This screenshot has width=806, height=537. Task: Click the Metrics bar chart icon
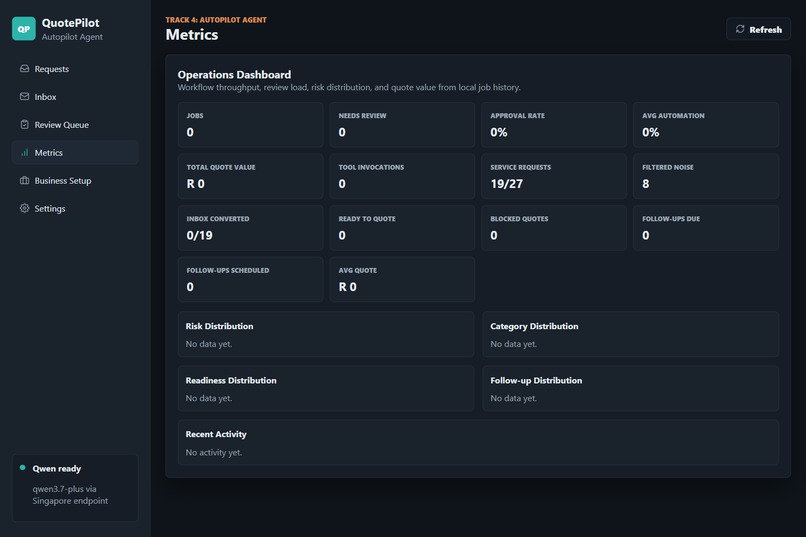[24, 152]
